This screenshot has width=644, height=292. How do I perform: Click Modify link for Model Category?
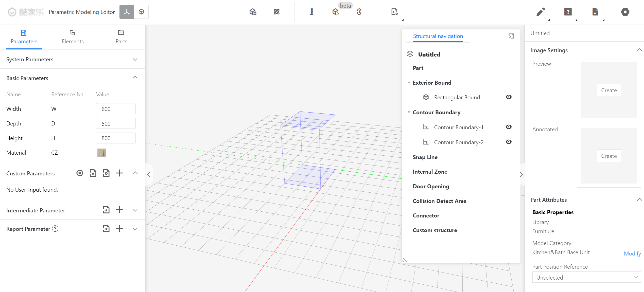point(632,253)
